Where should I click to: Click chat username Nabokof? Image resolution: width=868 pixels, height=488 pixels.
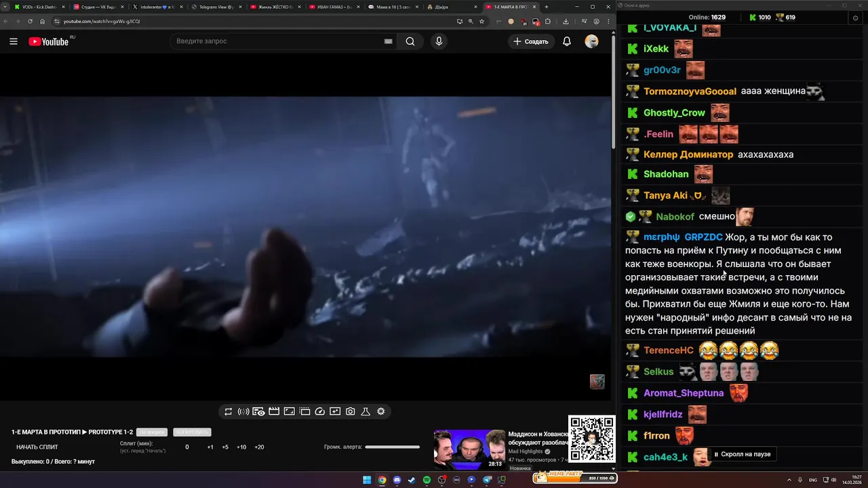pos(675,216)
